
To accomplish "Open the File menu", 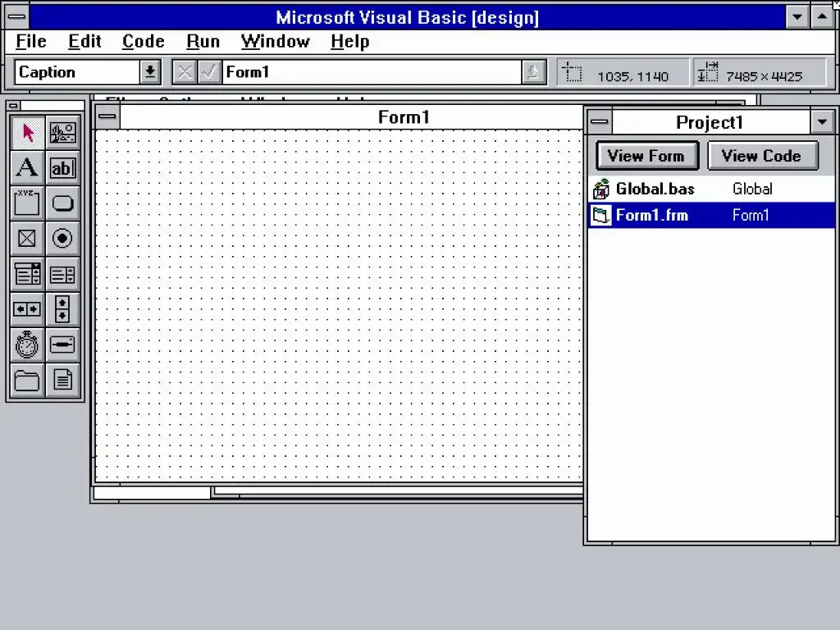I will pos(31,41).
